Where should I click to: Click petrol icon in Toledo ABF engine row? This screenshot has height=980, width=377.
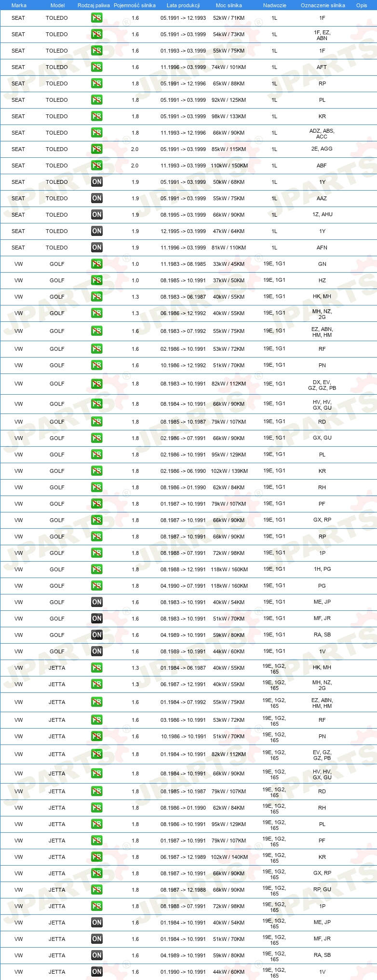click(96, 166)
